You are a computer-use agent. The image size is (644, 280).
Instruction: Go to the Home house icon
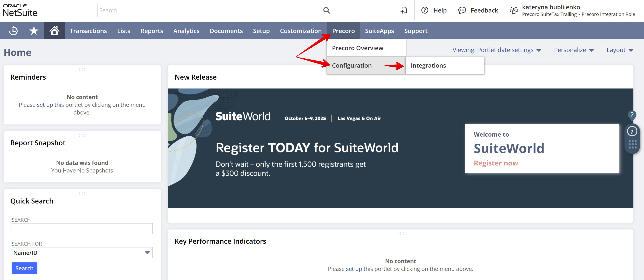pos(54,31)
